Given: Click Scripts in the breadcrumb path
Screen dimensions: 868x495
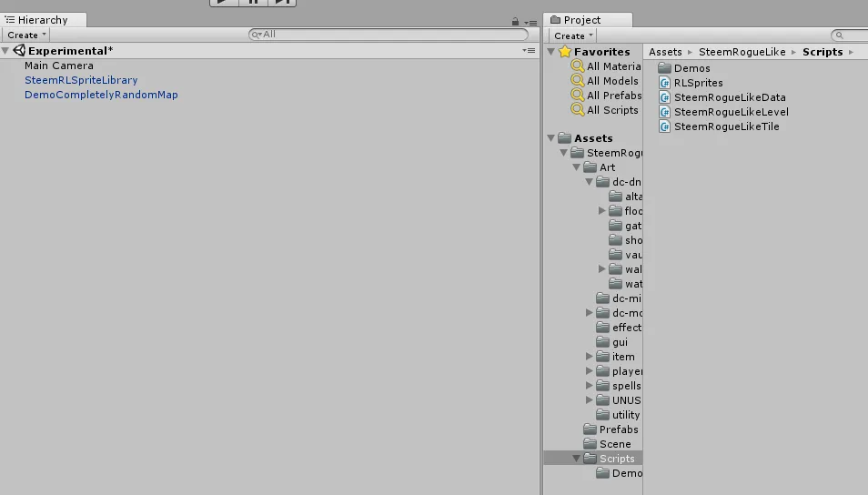Looking at the screenshot, I should point(823,52).
